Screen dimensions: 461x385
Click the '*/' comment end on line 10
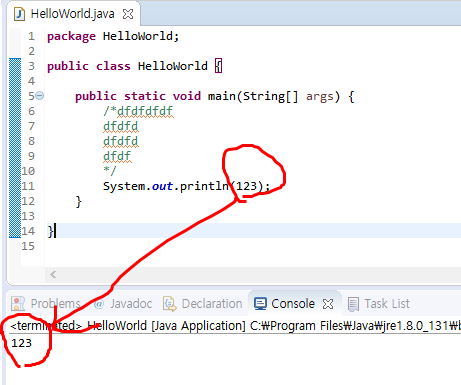110,171
